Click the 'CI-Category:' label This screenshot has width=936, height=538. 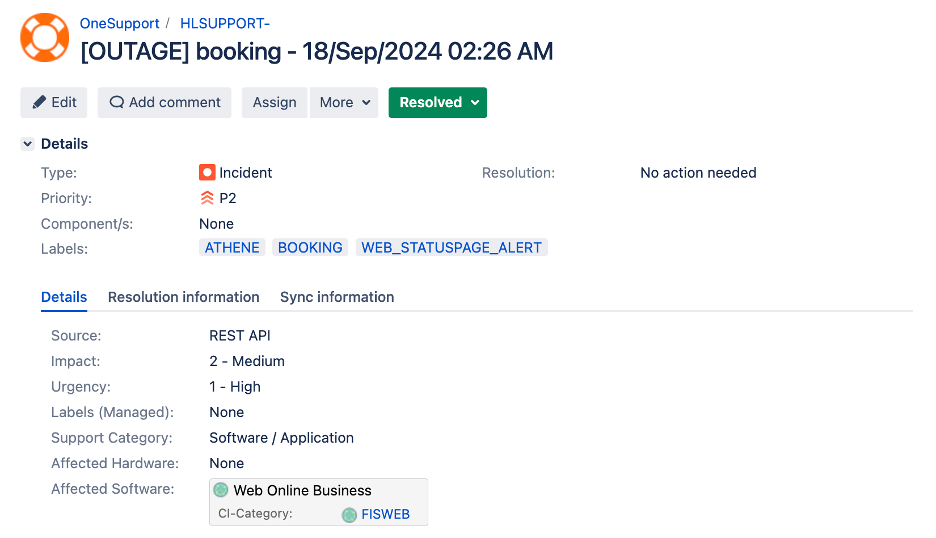point(255,514)
